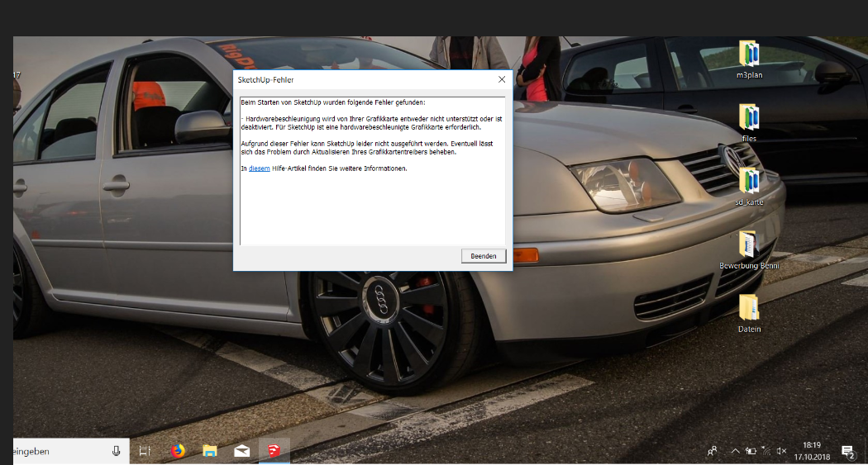Open the clock showing 18:19

(811, 451)
